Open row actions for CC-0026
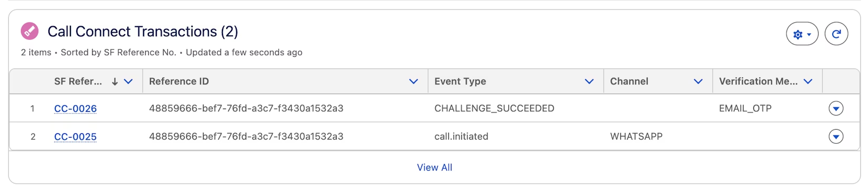The image size is (868, 190). pyautogui.click(x=835, y=108)
